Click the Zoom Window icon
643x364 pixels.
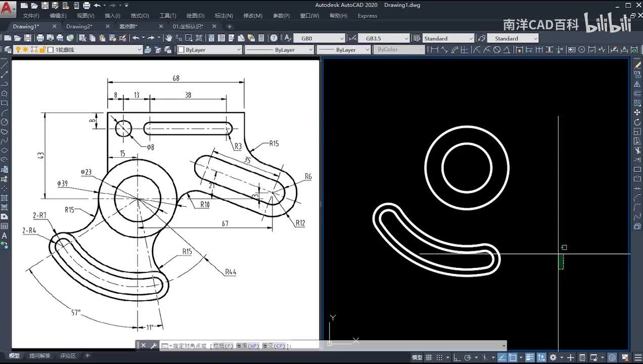189,38
